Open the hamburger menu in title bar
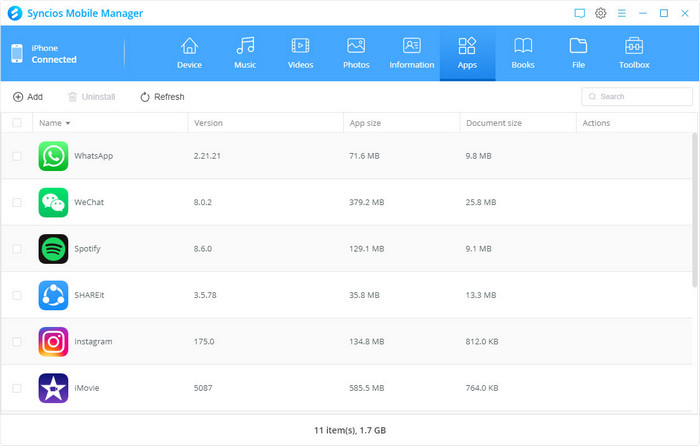Screen dimensions: 700x446 coord(622,13)
